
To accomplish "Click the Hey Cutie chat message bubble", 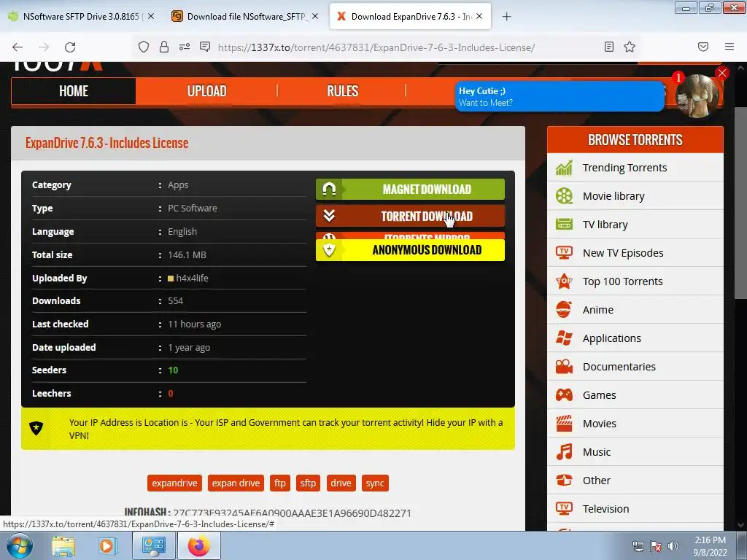I will [560, 97].
